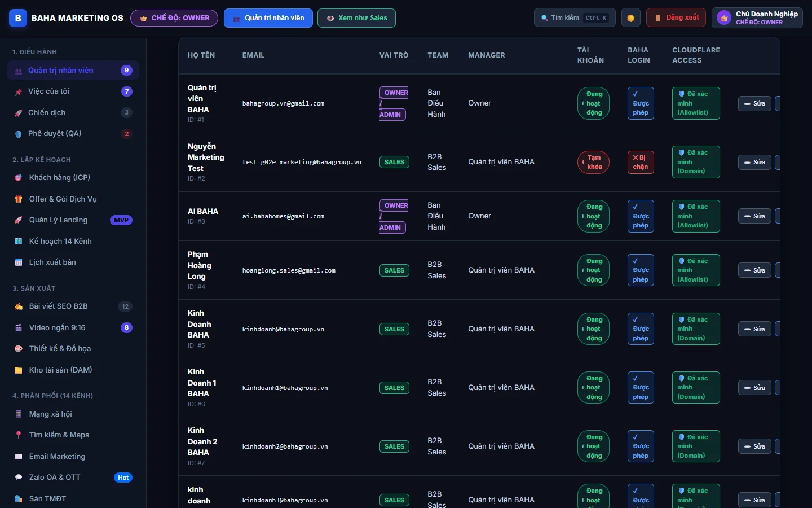Viewport: 812px width, 508px height.
Task: Click Sửa for kinhdoanh2@bahagroup.vn row
Action: (x=754, y=447)
